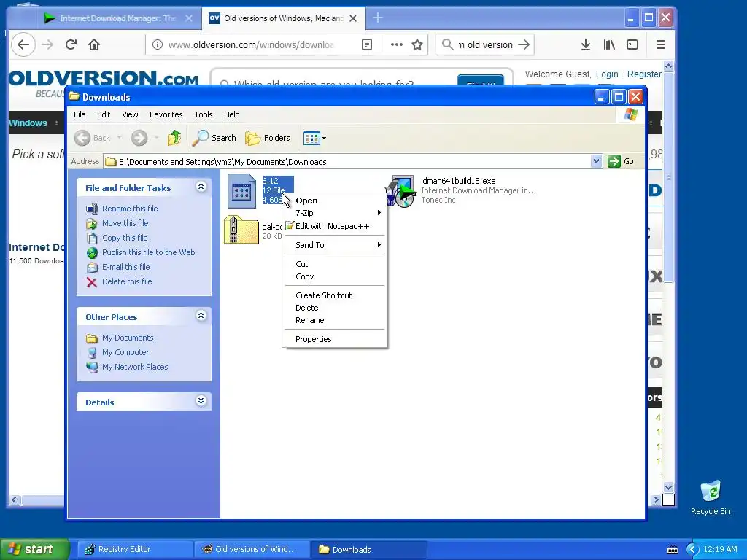Open Firefox downloads panel
The height and width of the screenshot is (560, 747).
[586, 44]
